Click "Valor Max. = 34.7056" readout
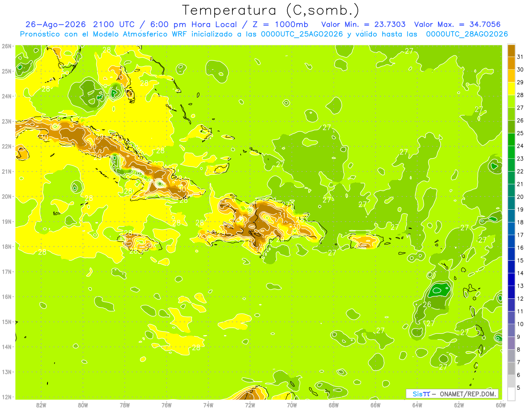The height and width of the screenshot is (411, 532). click(x=457, y=24)
